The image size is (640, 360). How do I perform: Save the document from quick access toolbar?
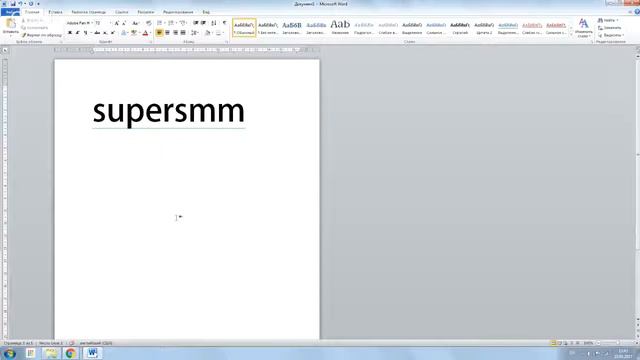tap(13, 4)
